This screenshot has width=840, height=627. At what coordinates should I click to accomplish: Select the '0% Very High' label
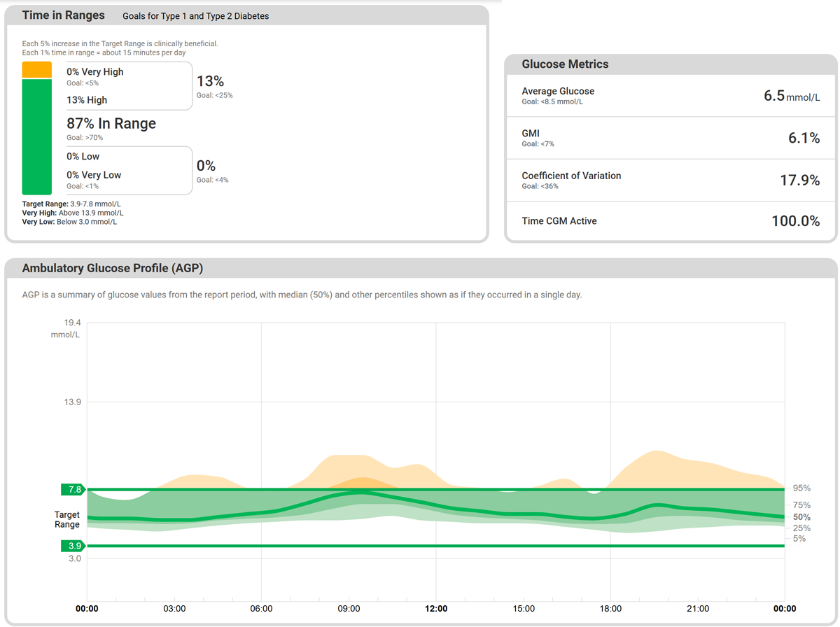click(94, 71)
